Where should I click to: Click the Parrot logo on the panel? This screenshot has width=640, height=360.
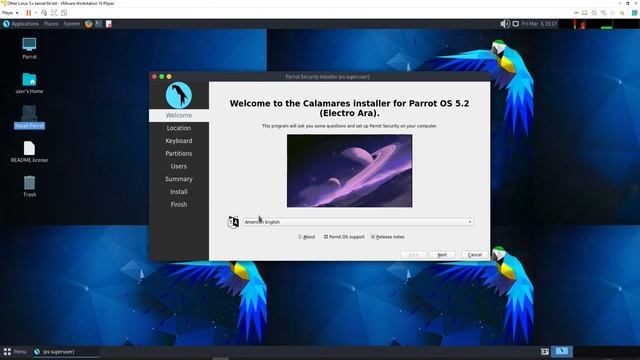click(x=6, y=24)
